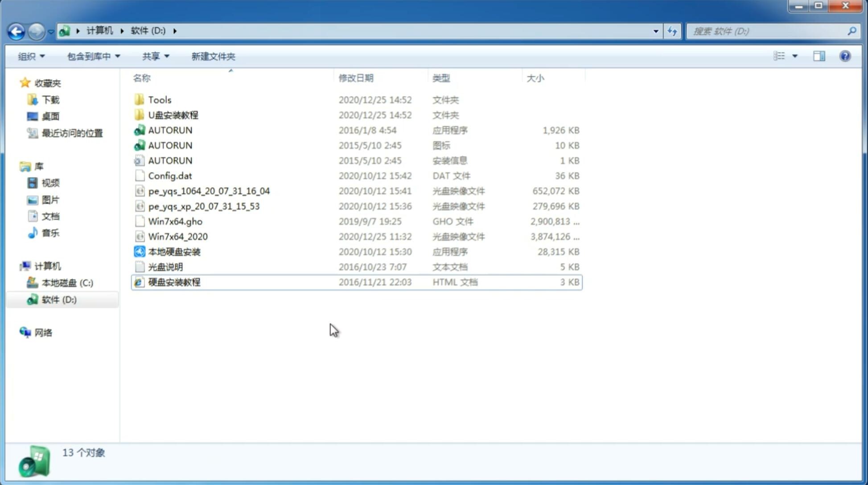Open the 本地硬盘安装 application
This screenshot has height=485, width=868.
point(174,251)
